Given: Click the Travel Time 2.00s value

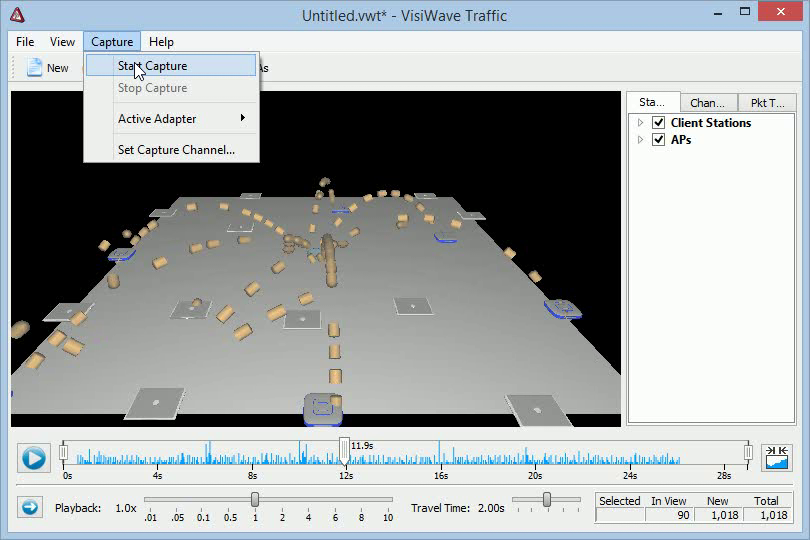Looking at the screenshot, I should click(x=491, y=508).
